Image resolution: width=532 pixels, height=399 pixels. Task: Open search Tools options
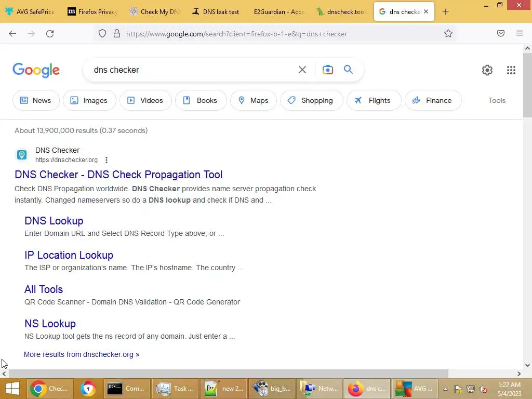[497, 100]
